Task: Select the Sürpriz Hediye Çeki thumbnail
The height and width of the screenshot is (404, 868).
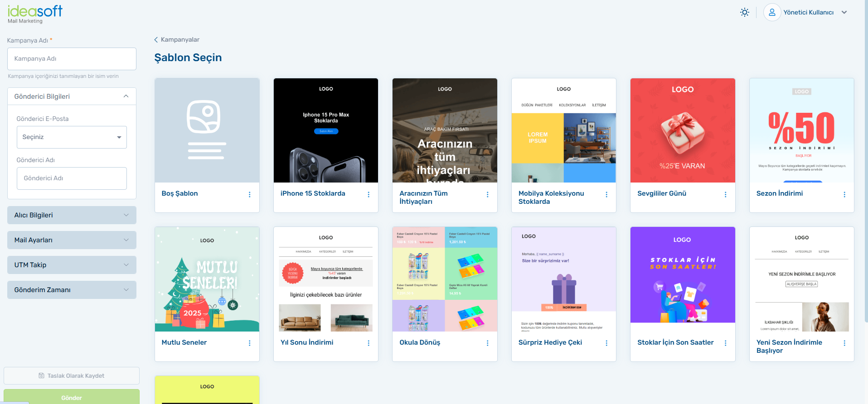Action: (x=564, y=279)
